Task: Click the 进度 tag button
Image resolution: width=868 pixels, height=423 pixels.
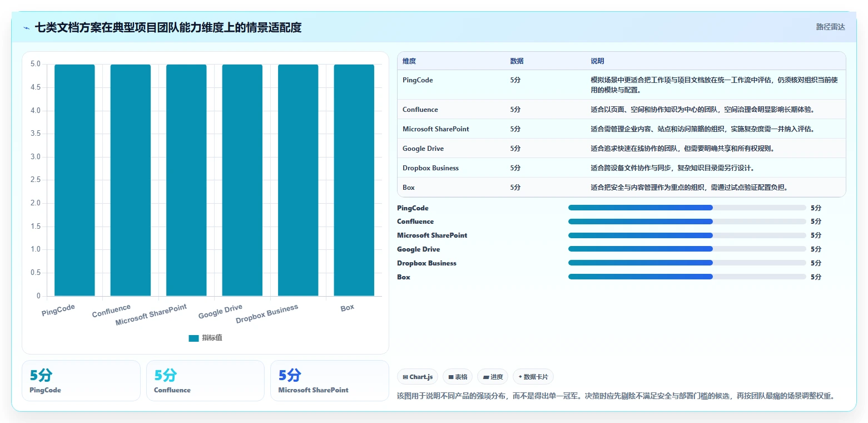Action: (493, 377)
